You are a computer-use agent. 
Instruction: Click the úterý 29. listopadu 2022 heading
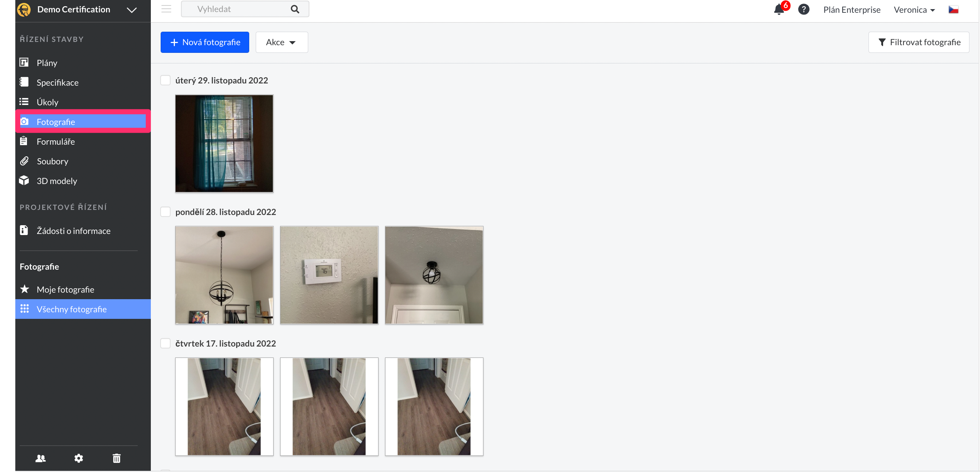pyautogui.click(x=222, y=80)
